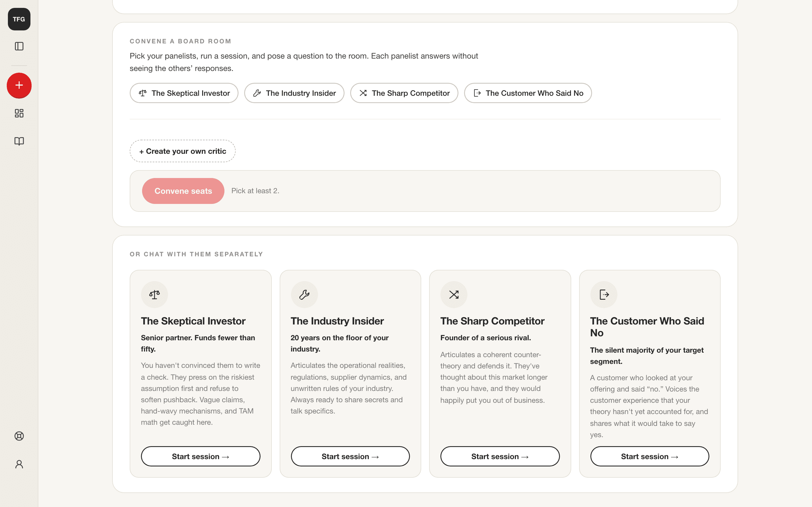Start session with The Skeptical Investor
This screenshot has height=507, width=812.
(201, 456)
